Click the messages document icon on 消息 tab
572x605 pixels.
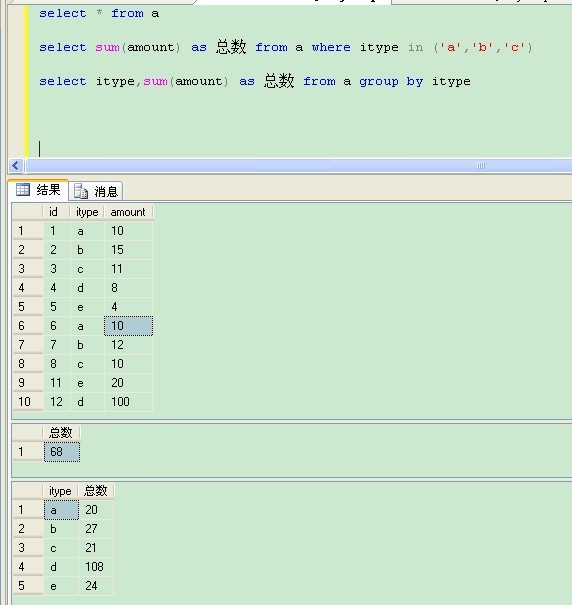[x=81, y=191]
